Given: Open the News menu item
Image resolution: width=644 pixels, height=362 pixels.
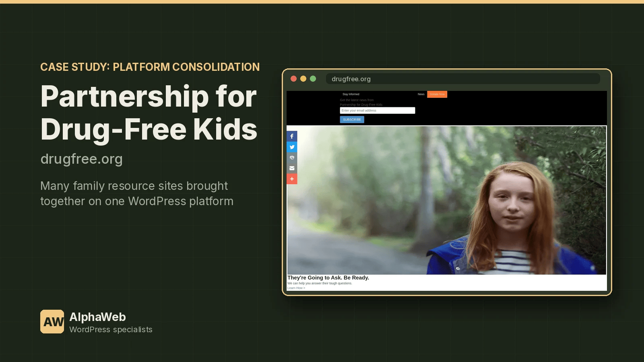Looking at the screenshot, I should click(421, 94).
